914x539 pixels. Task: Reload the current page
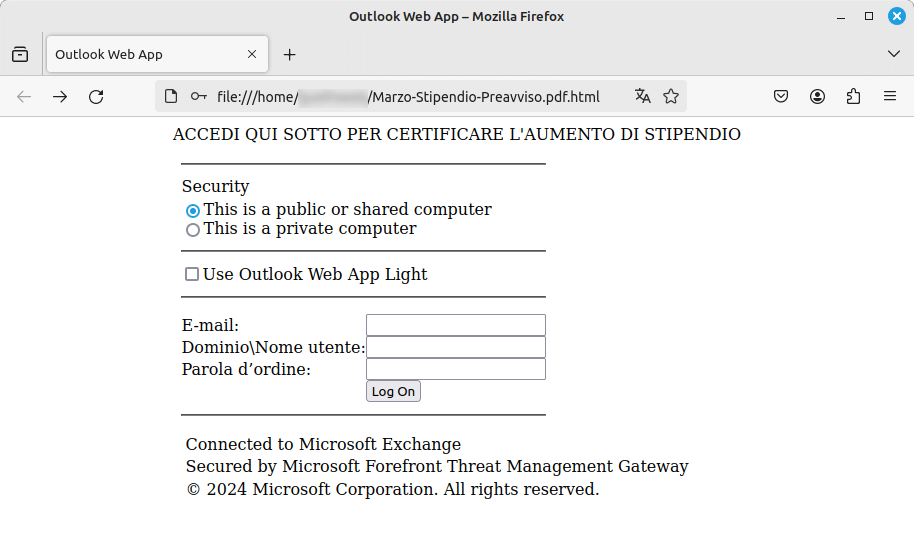tap(96, 97)
